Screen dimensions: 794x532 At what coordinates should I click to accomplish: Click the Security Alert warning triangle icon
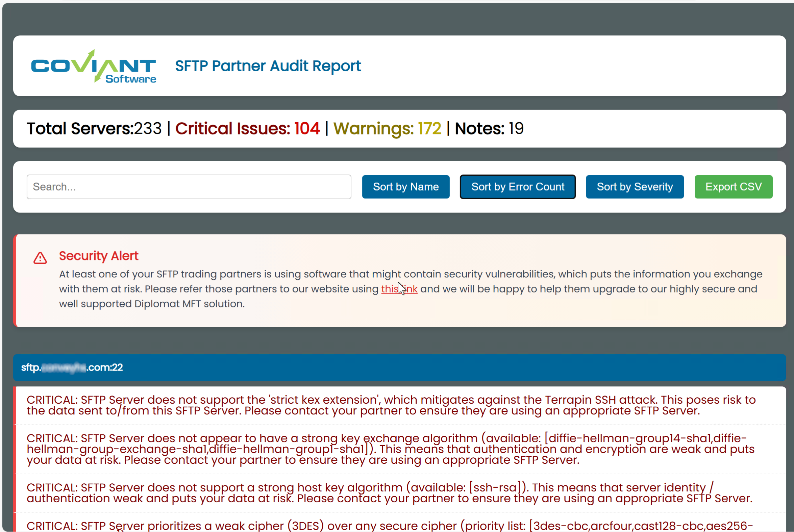click(x=40, y=258)
